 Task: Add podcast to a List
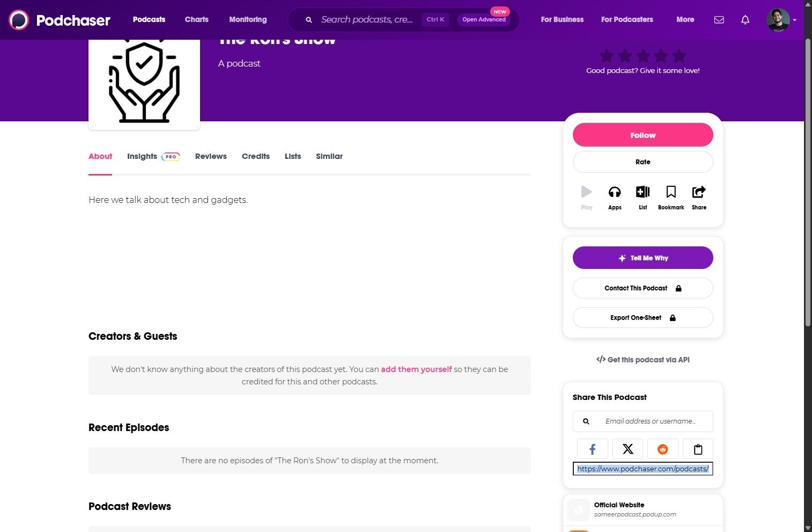click(643, 193)
